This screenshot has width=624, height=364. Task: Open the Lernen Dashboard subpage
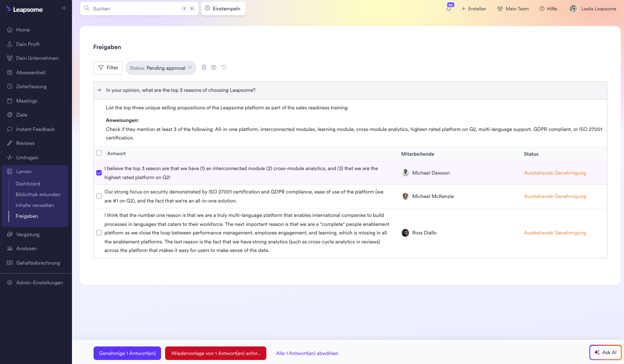[28, 184]
